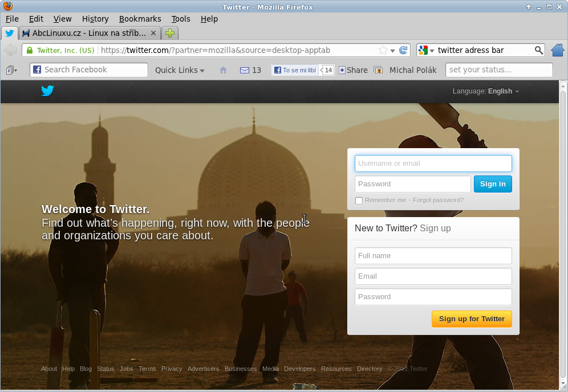This screenshot has height=392, width=568.
Task: Click the Like count bubble showing 14
Action: [x=327, y=70]
